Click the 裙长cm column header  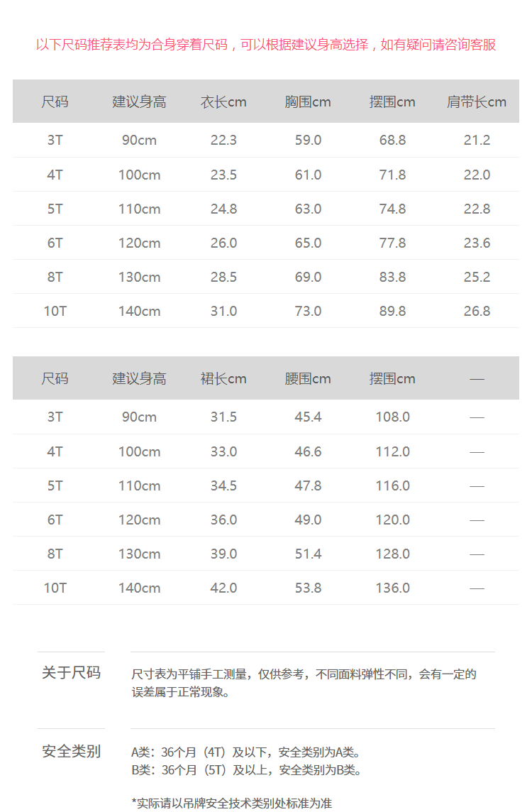click(223, 379)
